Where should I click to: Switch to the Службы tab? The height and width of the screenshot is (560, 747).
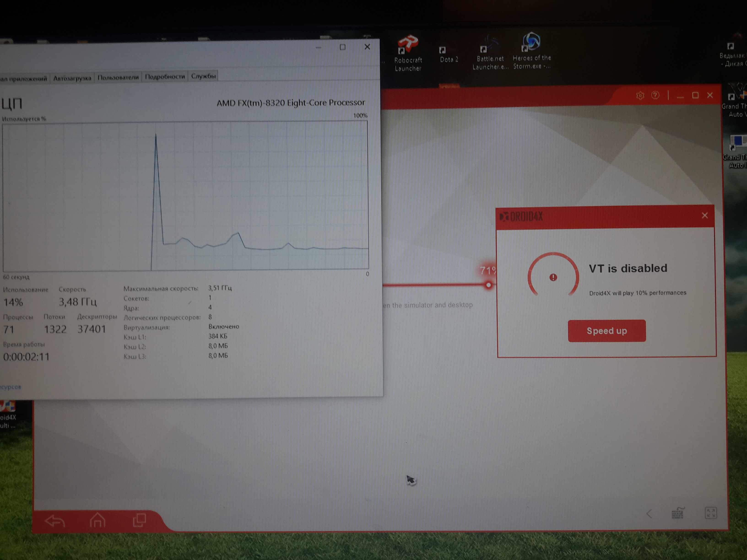(x=203, y=76)
